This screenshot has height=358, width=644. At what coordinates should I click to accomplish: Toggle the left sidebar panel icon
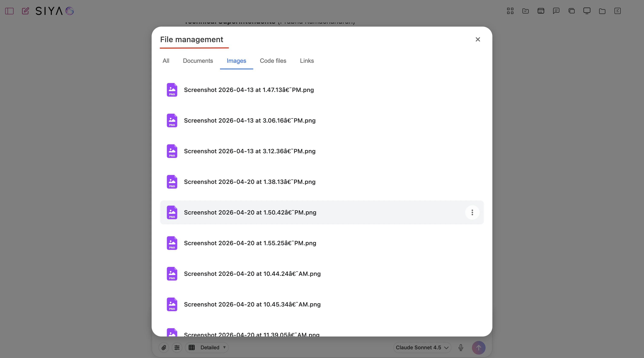pos(9,11)
